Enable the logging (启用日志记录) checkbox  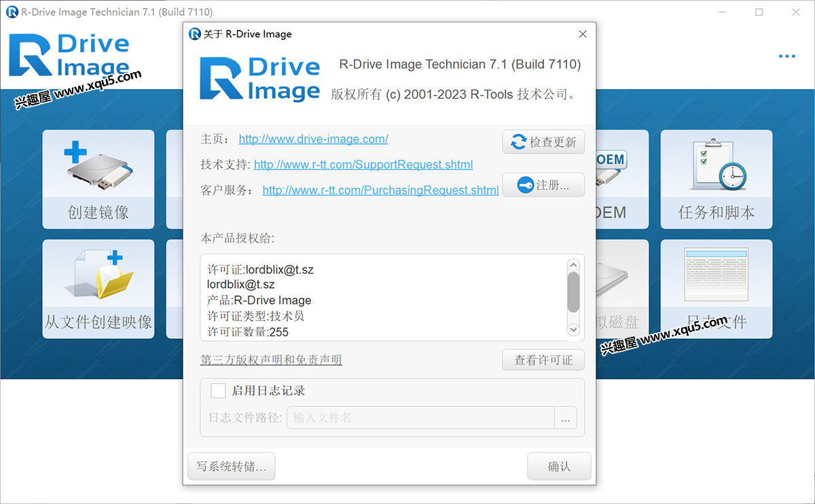click(218, 391)
